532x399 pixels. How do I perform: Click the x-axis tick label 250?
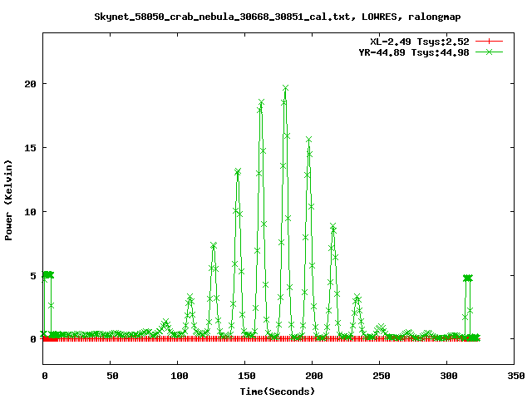[x=382, y=376]
